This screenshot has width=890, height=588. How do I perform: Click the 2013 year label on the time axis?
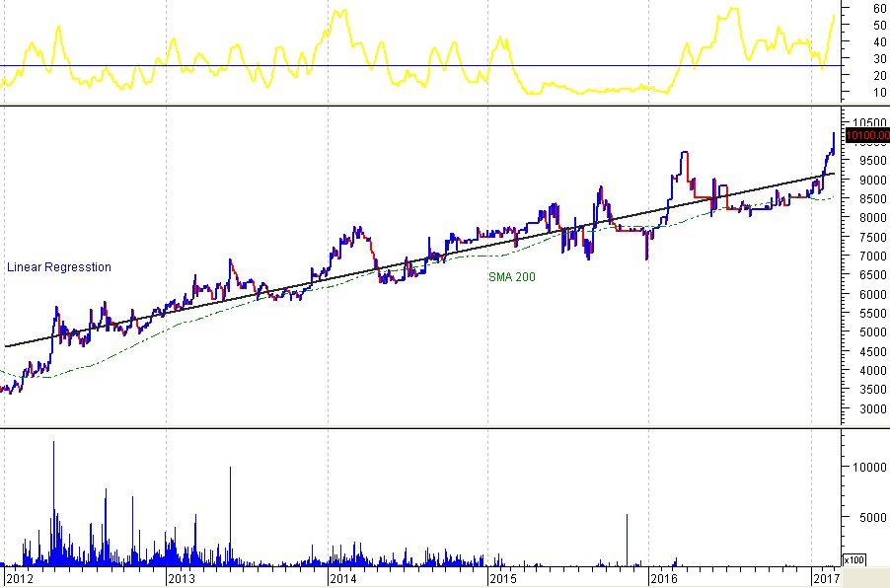pyautogui.click(x=183, y=578)
